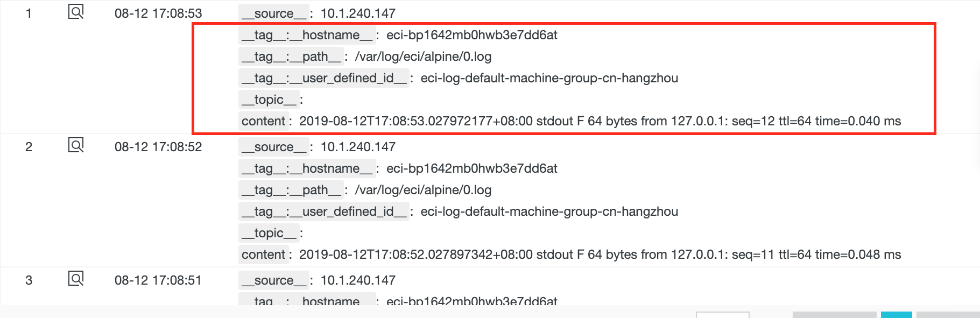Select __tag__:__hostname__ label in entry 1
This screenshot has height=318, width=980.
[307, 35]
